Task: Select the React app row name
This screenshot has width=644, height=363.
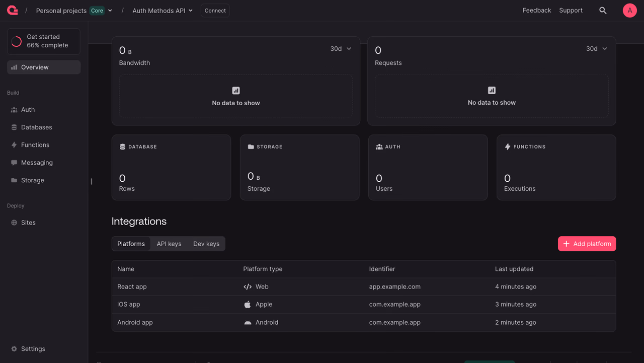Action: (x=132, y=287)
